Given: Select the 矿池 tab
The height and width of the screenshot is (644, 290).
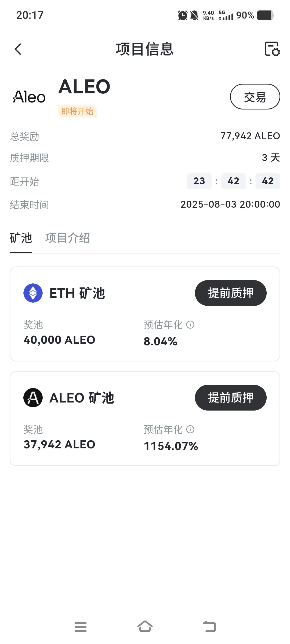Looking at the screenshot, I should click(x=21, y=238).
